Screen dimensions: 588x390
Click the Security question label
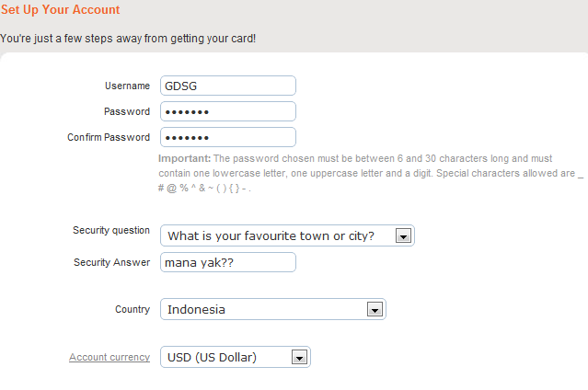pos(111,230)
